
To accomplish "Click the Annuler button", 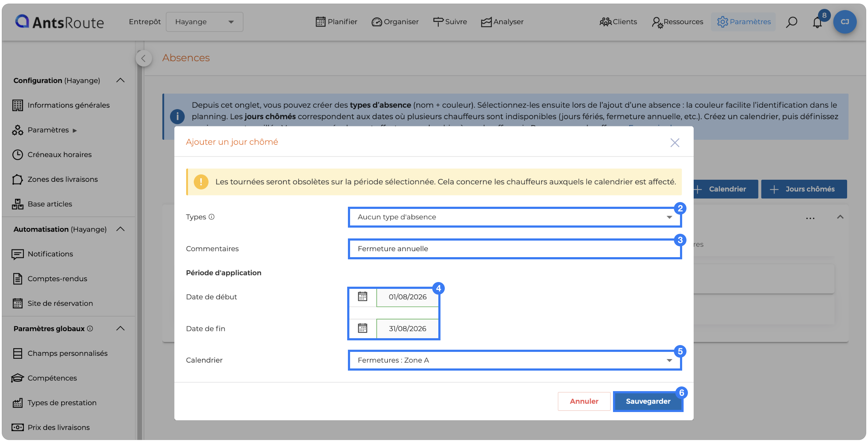I will (x=584, y=401).
